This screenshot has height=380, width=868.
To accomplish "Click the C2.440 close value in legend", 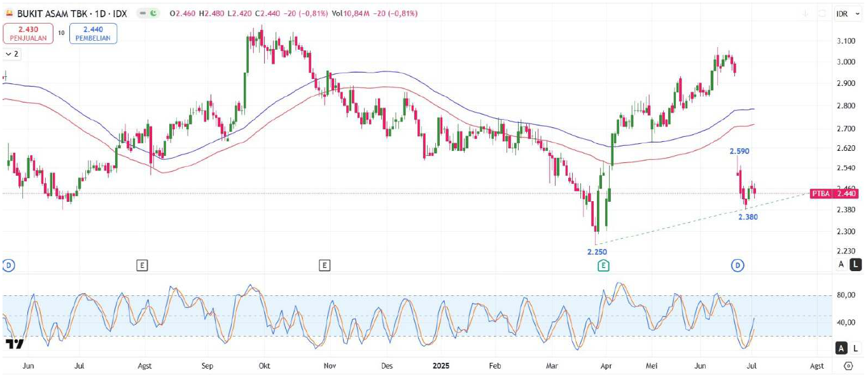I will [267, 13].
